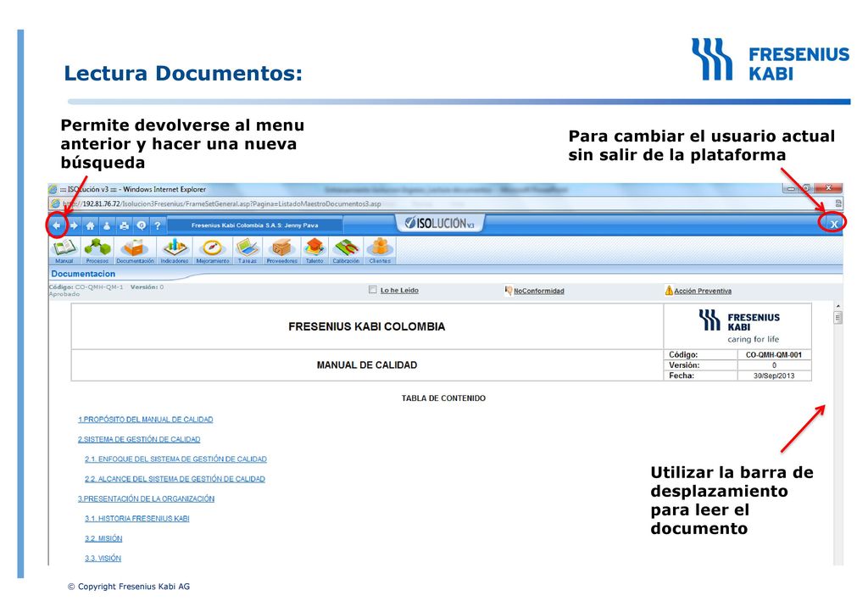The image size is (868, 601).
Task: Click the document vertical scrollbar thumb
Action: click(838, 318)
